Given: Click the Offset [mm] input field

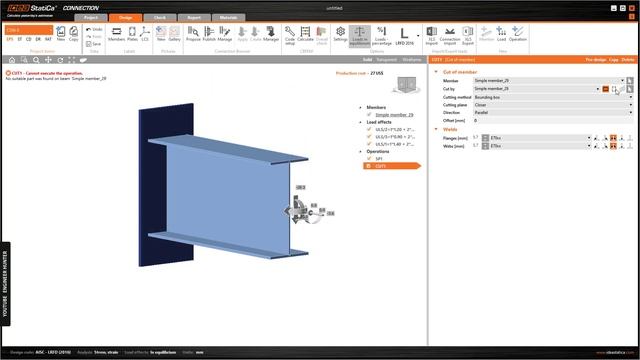Looking at the screenshot, I should click(553, 120).
